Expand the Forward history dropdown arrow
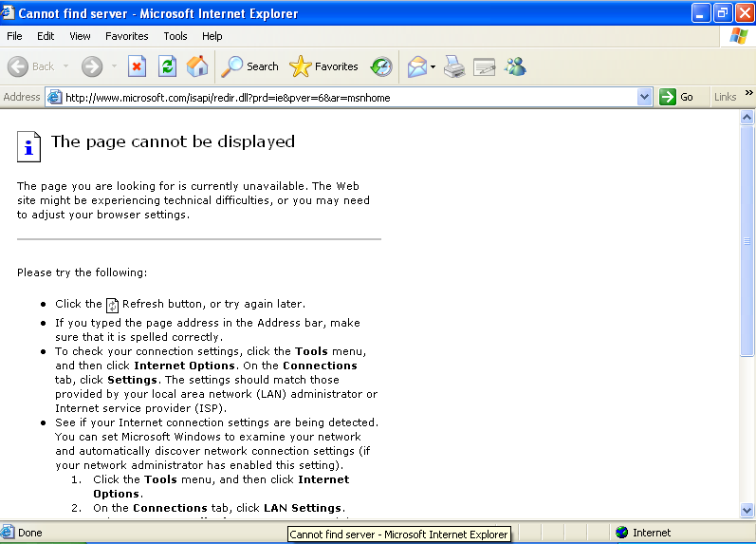The image size is (756, 544). coord(114,66)
